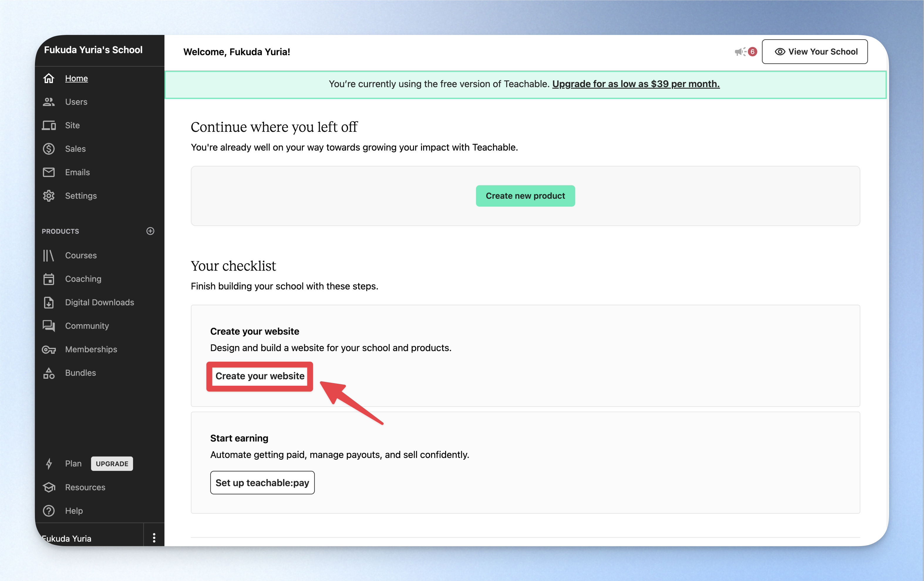The height and width of the screenshot is (581, 924).
Task: Follow the Upgrade for $39 per month link
Action: [x=636, y=84]
